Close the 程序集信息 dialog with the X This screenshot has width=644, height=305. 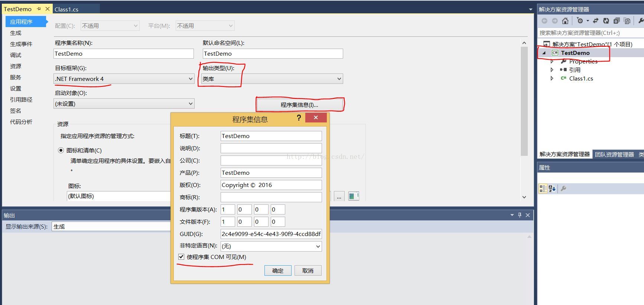(316, 118)
